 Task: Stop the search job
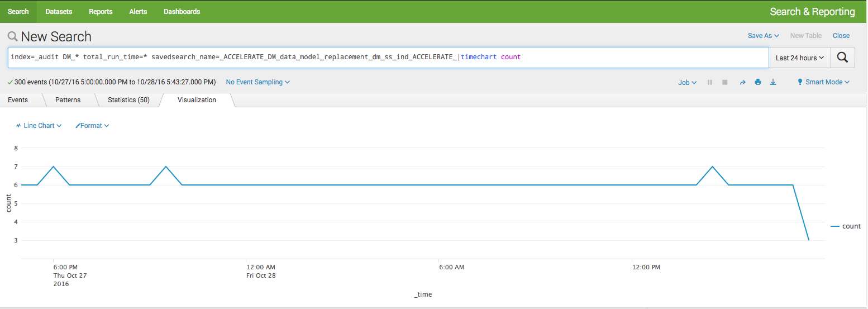click(725, 82)
